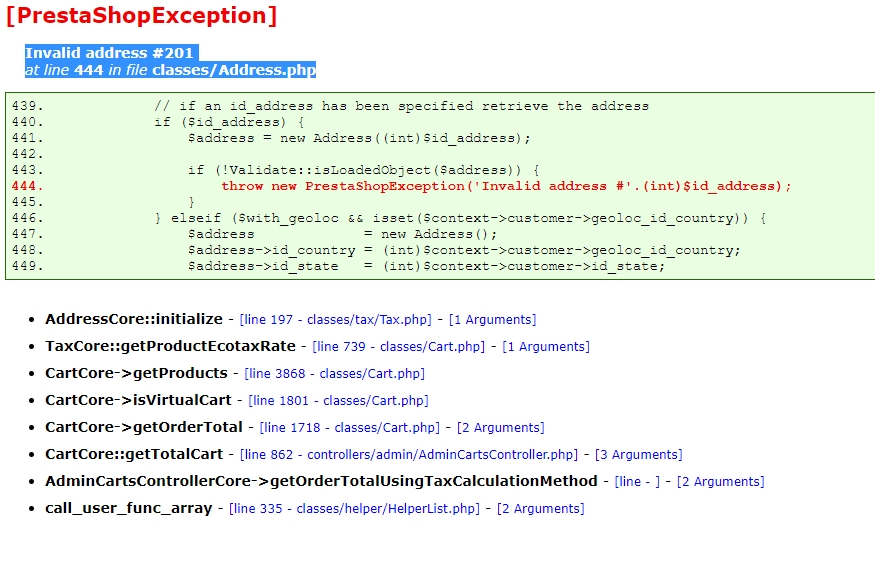Click the AddressCore::initialize trace entry
The height and width of the screenshot is (576, 875).
[134, 319]
